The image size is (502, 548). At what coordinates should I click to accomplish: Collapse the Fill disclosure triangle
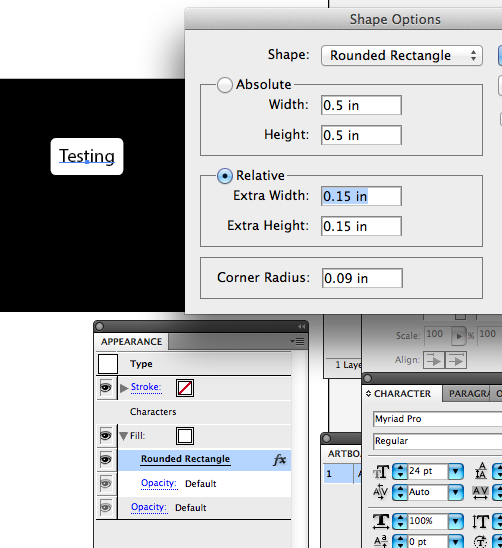pyautogui.click(x=123, y=436)
